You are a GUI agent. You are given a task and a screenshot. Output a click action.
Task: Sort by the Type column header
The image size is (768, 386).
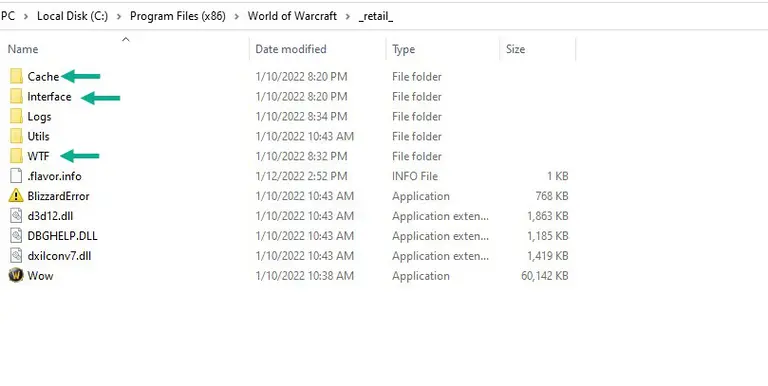click(404, 49)
